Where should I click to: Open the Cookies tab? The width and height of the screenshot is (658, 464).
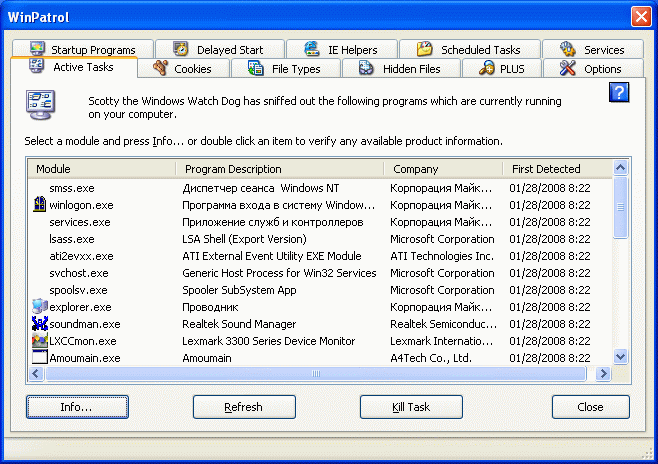(184, 68)
